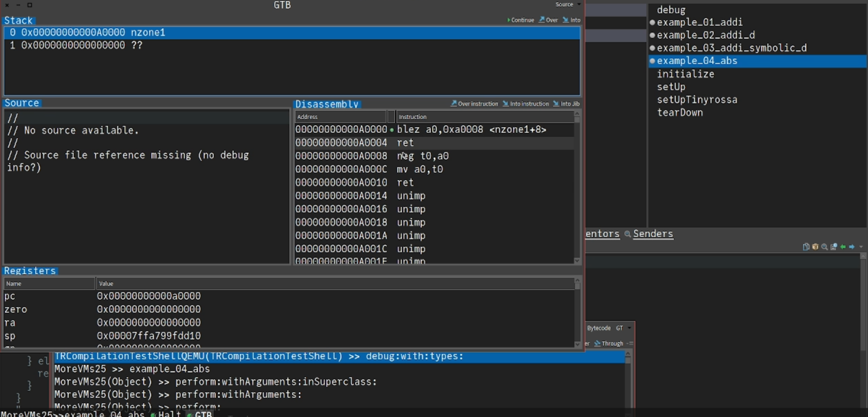Select the unimp instruction at A001C

pyautogui.click(x=434, y=249)
